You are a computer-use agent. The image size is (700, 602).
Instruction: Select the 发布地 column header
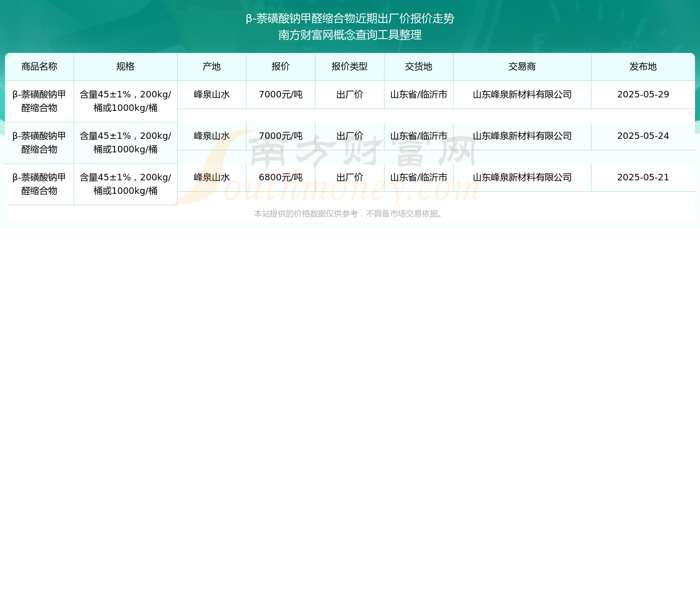pos(643,66)
